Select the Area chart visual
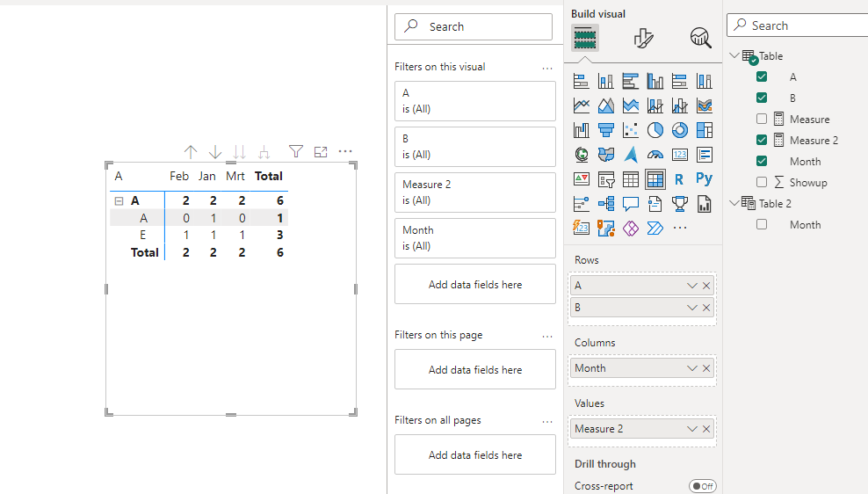The image size is (868, 494). click(x=606, y=105)
